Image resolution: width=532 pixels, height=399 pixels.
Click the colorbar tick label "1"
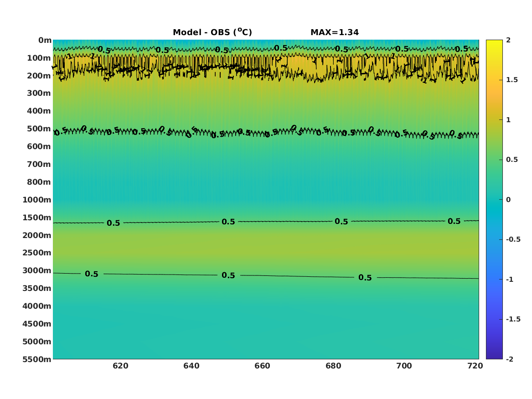508,120
